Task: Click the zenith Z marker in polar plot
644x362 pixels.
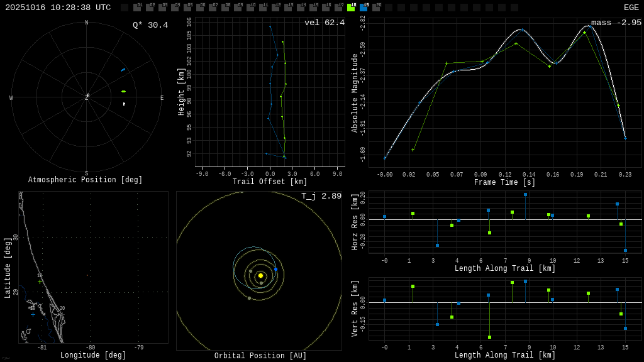Action: click(87, 97)
